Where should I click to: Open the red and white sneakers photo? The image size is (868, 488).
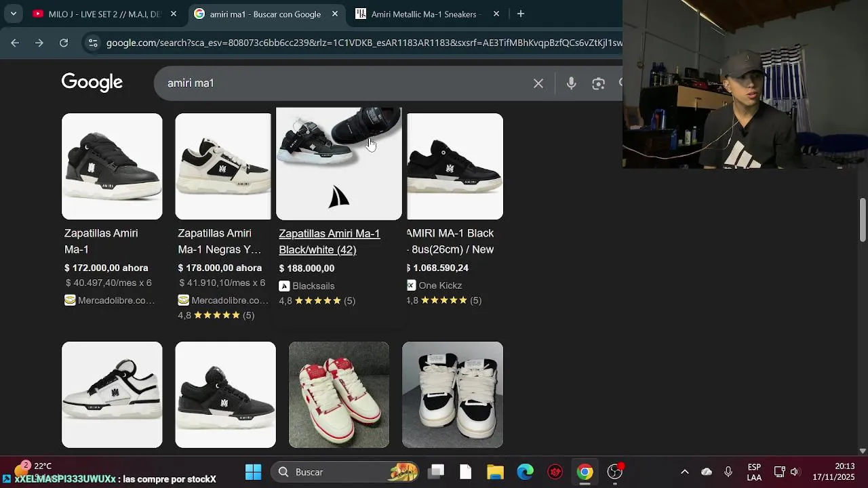(339, 394)
